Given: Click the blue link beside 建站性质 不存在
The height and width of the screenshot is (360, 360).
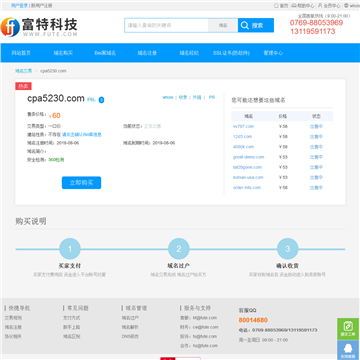Looking at the screenshot, I should tap(82, 135).
